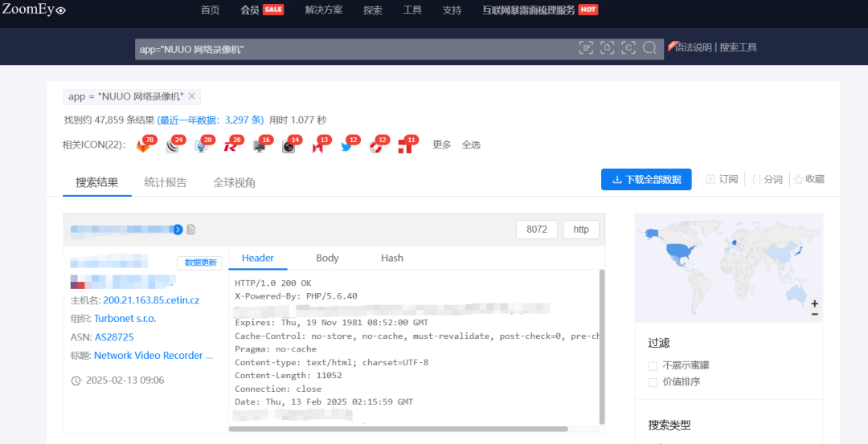Click 最近一年数据: 3,297 条 link
This screenshot has width=868, height=444.
click(211, 120)
